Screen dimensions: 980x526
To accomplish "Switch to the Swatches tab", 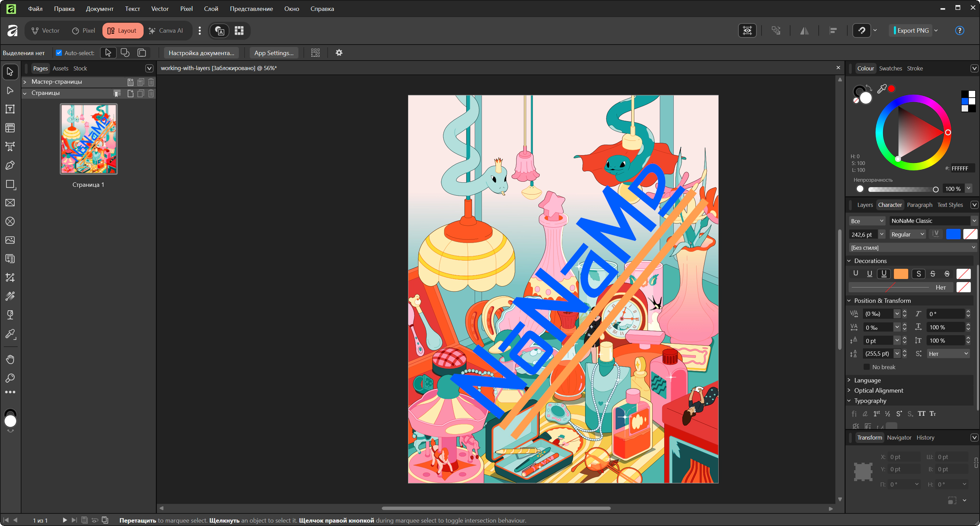I will point(890,68).
